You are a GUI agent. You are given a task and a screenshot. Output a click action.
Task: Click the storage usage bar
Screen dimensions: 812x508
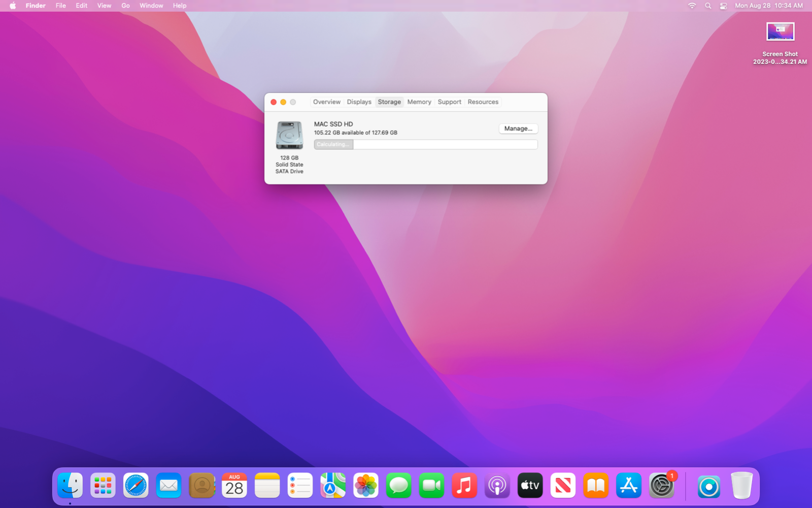point(426,145)
